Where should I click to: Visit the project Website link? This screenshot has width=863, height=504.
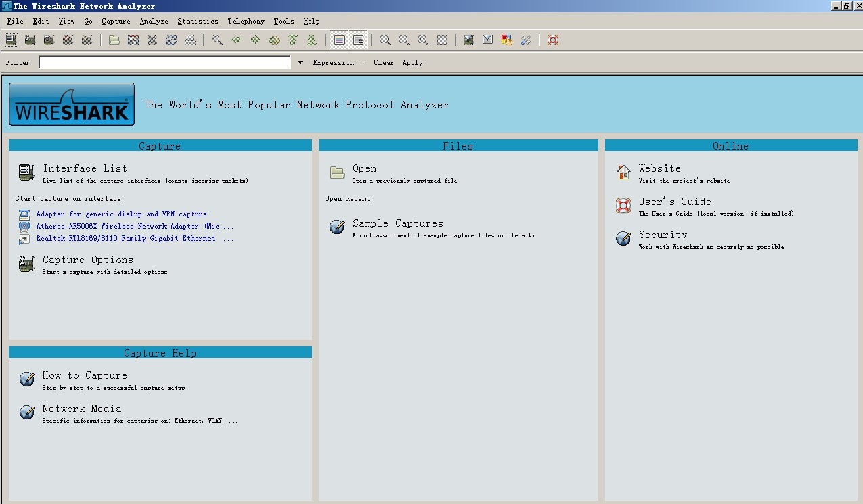[x=660, y=168]
